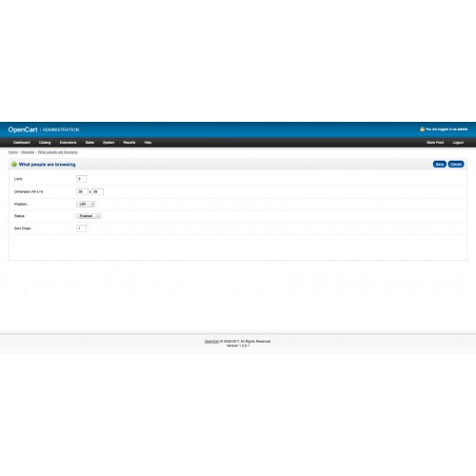476x476 pixels.
Task: Click the Logout link
Action: (458, 143)
